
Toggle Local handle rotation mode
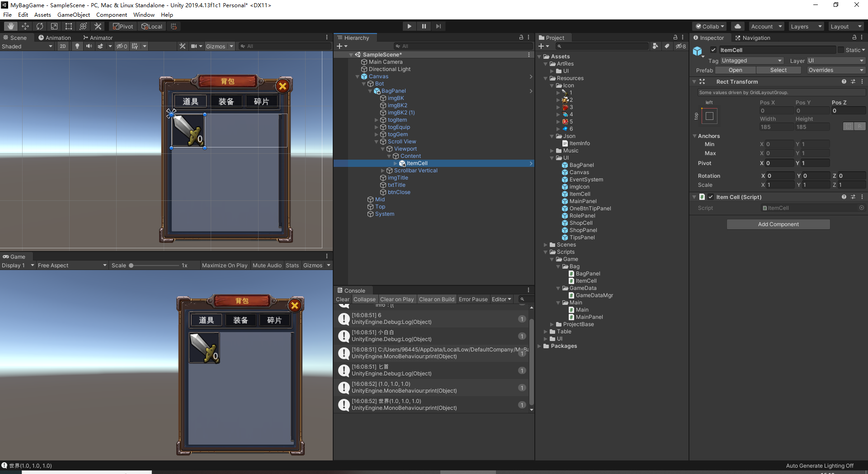(x=152, y=26)
